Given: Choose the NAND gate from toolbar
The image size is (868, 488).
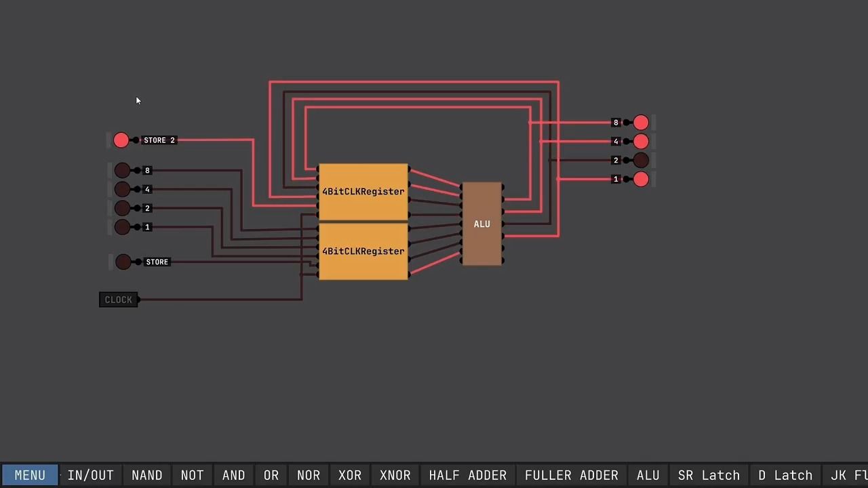Looking at the screenshot, I should point(146,475).
